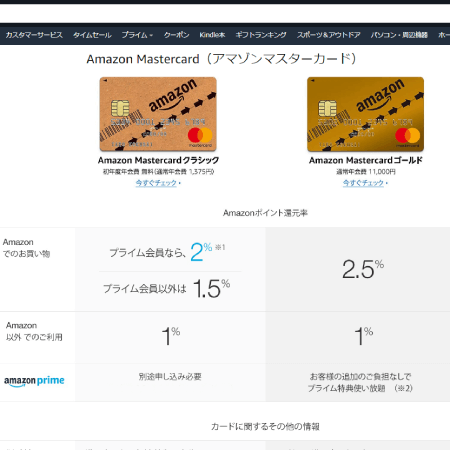450x450 pixels.
Task: Click the プライム特典使い放題 (※2) text
Action: tap(360, 388)
